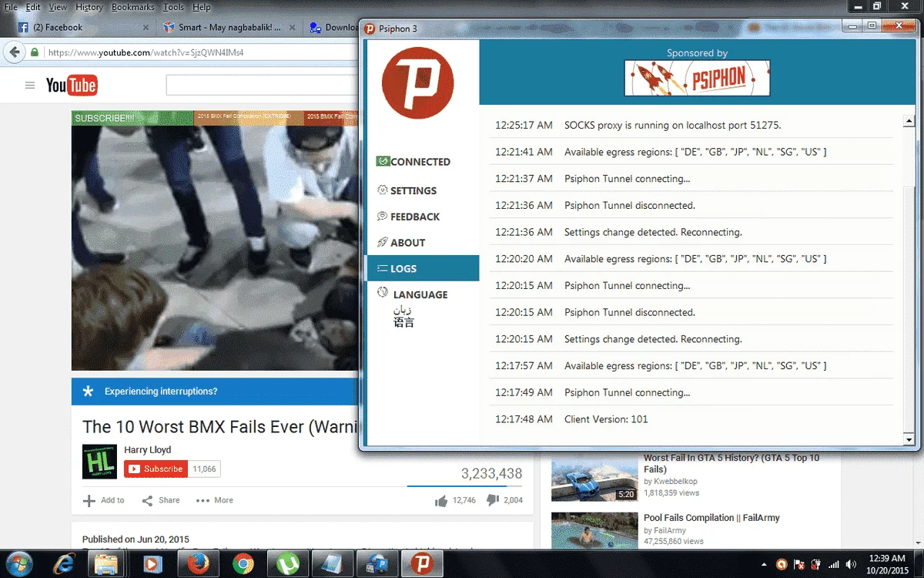The width and height of the screenshot is (924, 578).
Task: Click the YouTube search input field
Action: 262,85
